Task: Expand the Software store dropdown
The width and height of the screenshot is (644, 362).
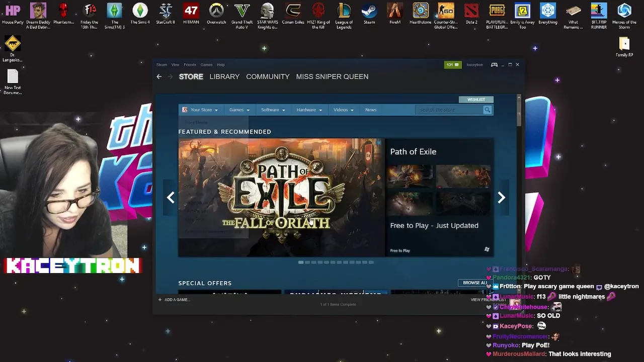Action: tap(273, 110)
